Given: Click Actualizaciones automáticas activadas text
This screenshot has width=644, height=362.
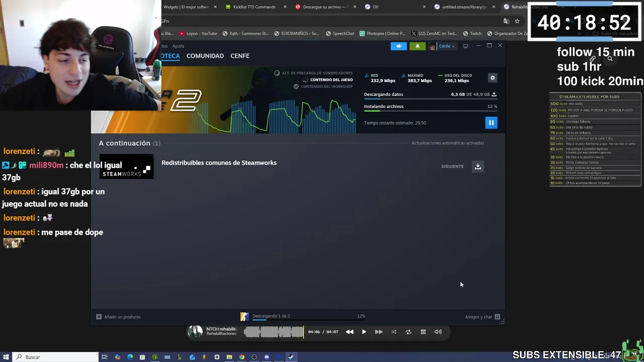Looking at the screenshot, I should tap(448, 143).
